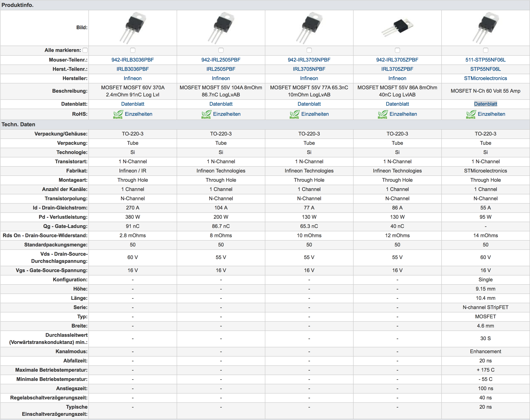Open Mouser part 942-IRL2505PBF link

point(221,60)
